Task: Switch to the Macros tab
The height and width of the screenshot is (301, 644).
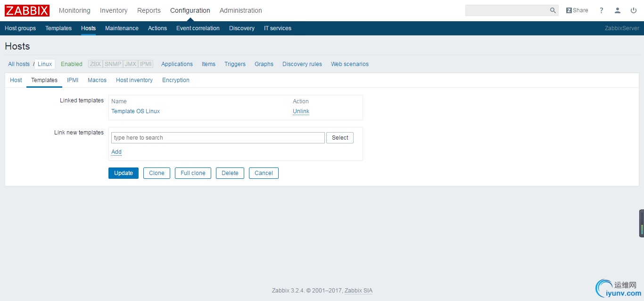Action: click(x=97, y=80)
